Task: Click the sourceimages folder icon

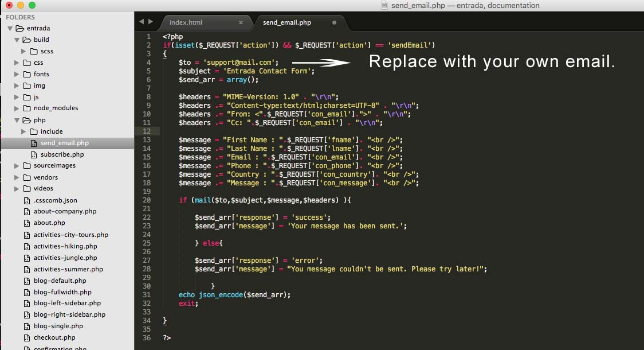Action: (x=27, y=166)
